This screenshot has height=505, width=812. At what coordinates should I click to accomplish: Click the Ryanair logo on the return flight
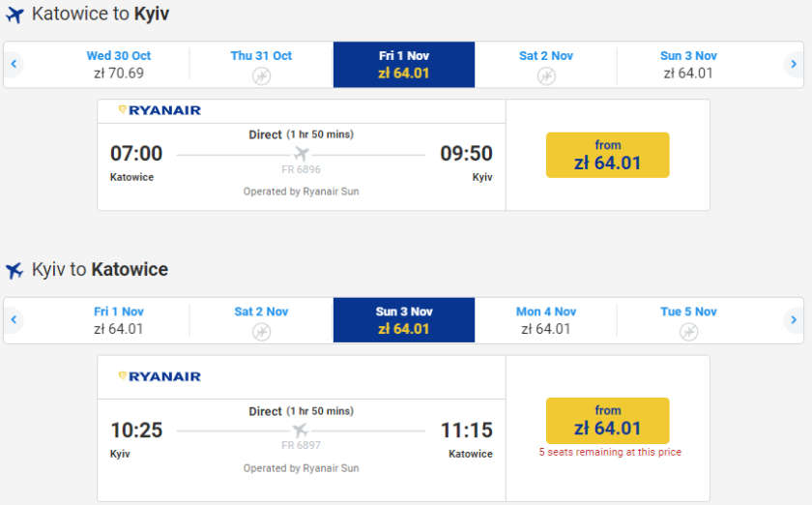pyautogui.click(x=159, y=376)
